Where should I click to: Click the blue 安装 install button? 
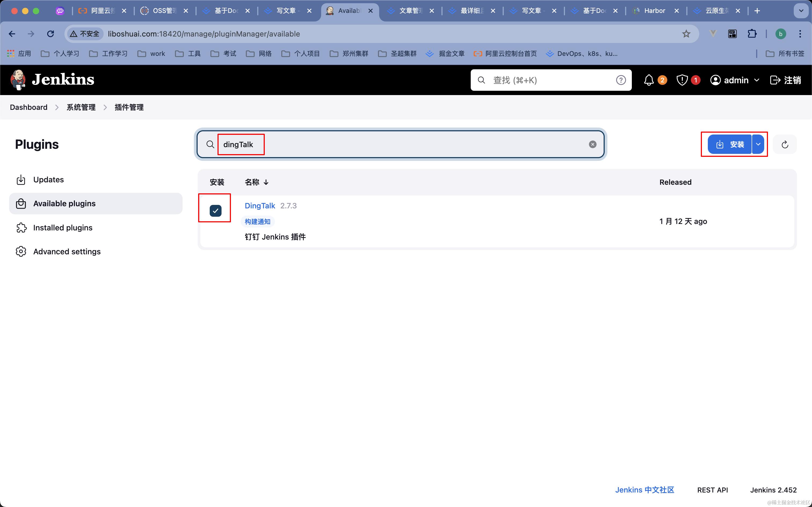[730, 144]
